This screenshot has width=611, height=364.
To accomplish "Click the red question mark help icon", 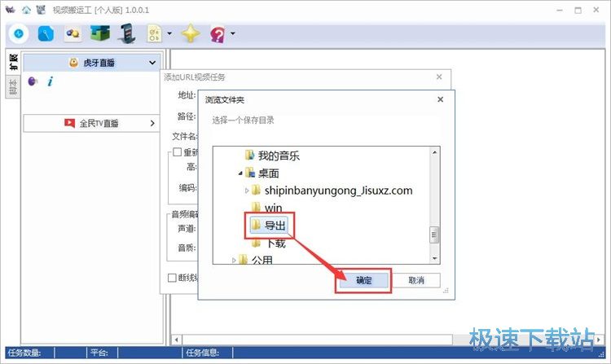I will (218, 34).
